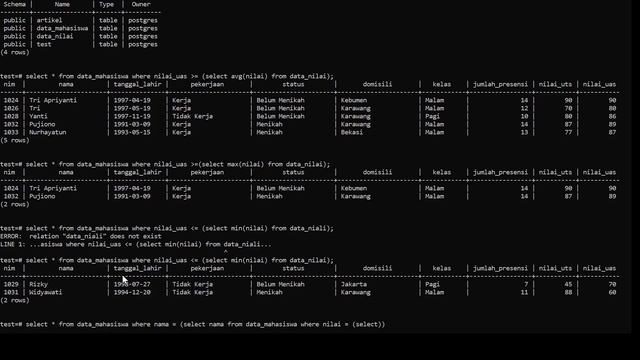Click birth date "1997-11-19"
The width and height of the screenshot is (640, 360).
pyautogui.click(x=132, y=116)
